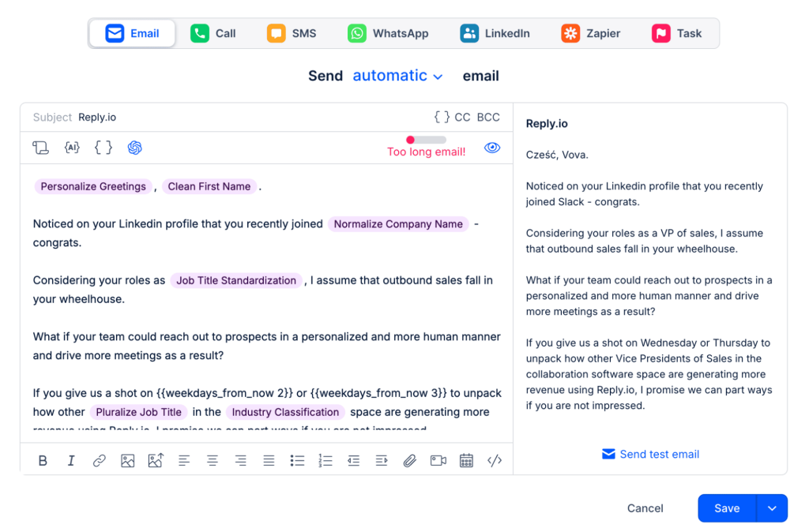Click Send test email link
Viewport: 809px width, 532px height.
651,454
